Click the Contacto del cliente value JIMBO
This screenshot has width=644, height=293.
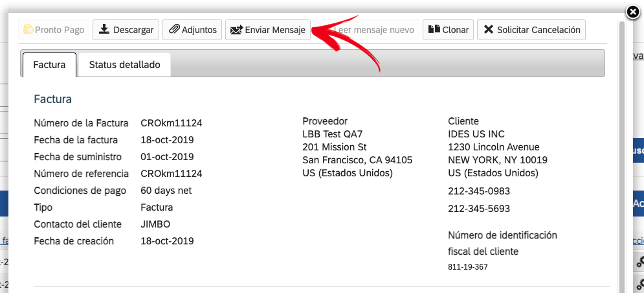click(155, 224)
